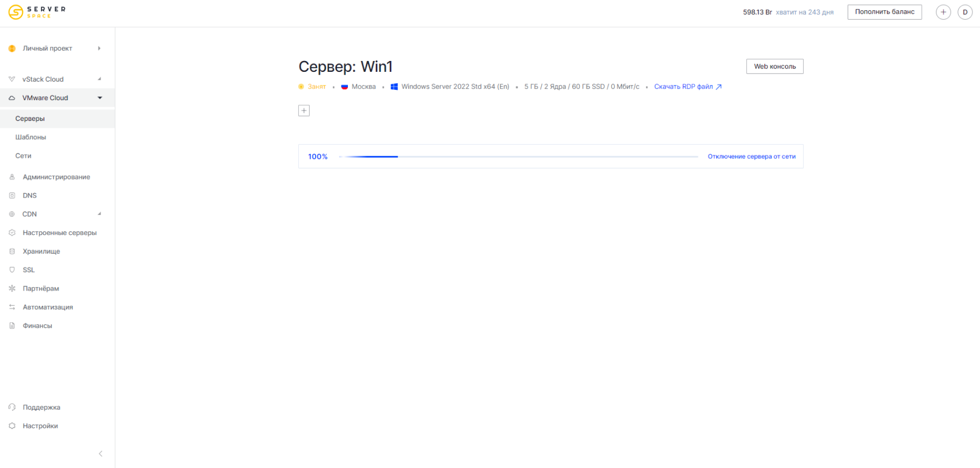Click Отключение сервера от сети task label

[x=751, y=157]
